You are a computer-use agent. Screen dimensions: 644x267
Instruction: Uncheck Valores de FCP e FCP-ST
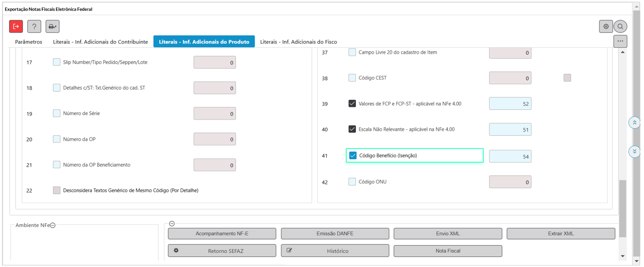[352, 103]
